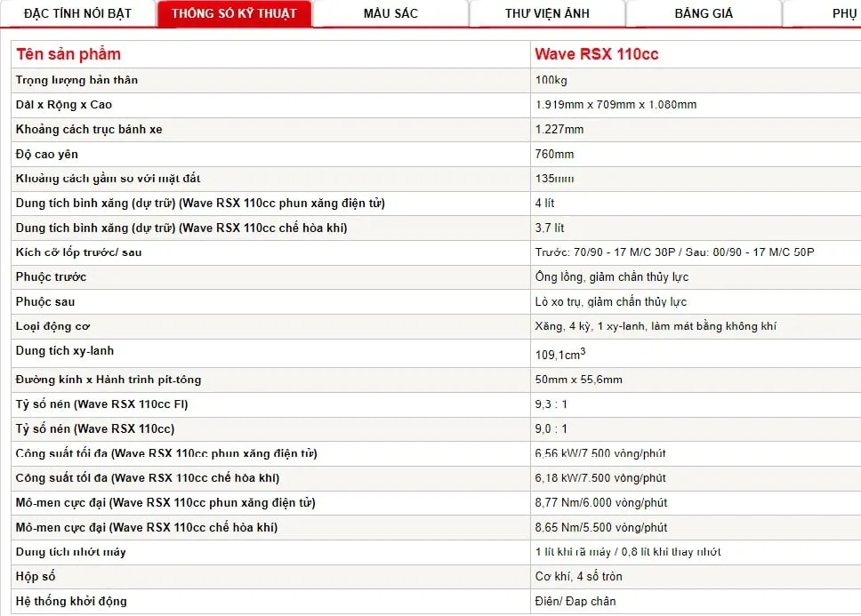Screen dimensions: 861x616
Task: Select the 109,1cm³ cylinder capacity value
Action: click(559, 354)
